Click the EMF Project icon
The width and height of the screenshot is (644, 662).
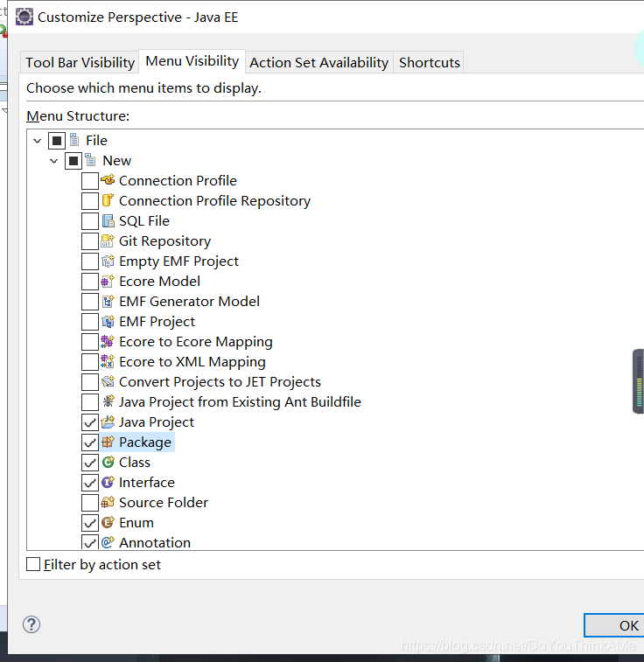[108, 321]
